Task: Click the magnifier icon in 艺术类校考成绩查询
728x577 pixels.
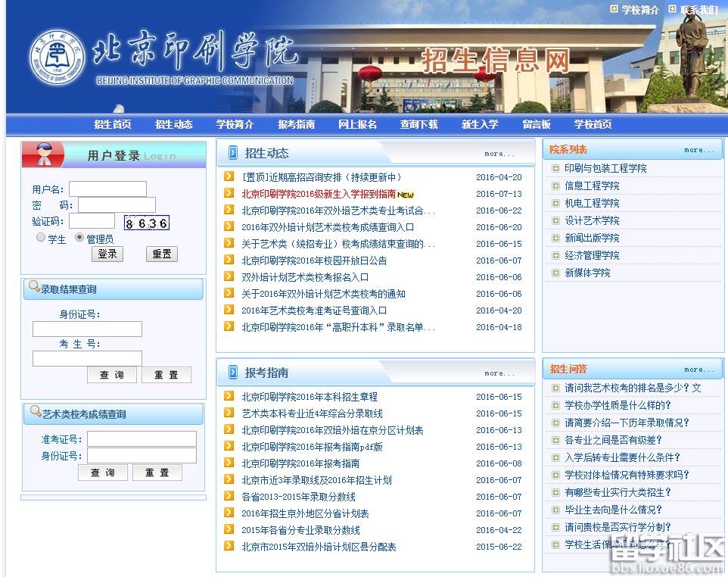Action: click(x=34, y=413)
